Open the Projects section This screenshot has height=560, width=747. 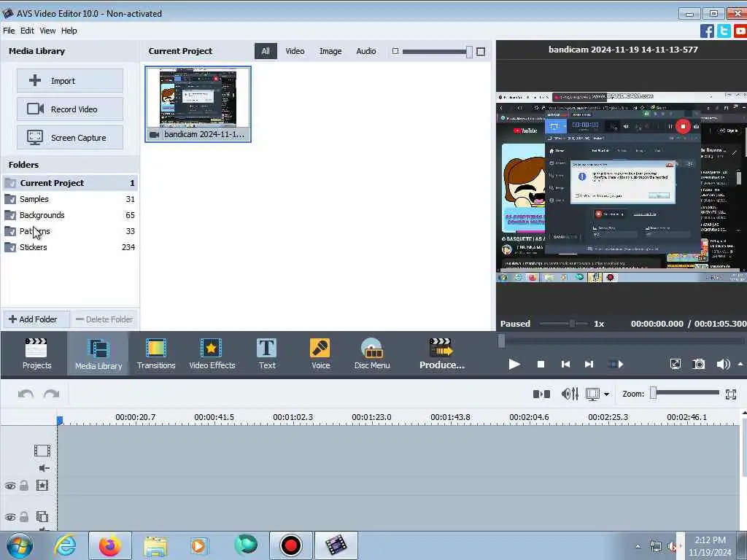click(x=36, y=354)
